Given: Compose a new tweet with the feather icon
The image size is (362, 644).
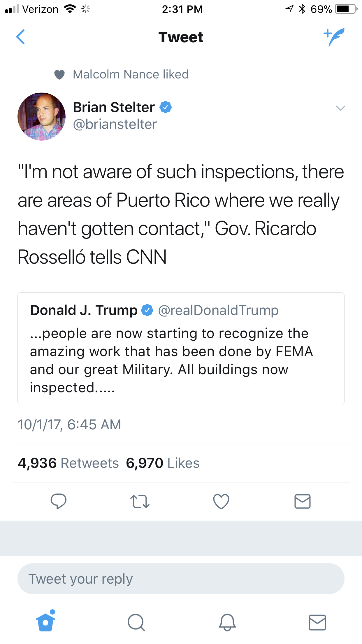Looking at the screenshot, I should click(x=334, y=37).
